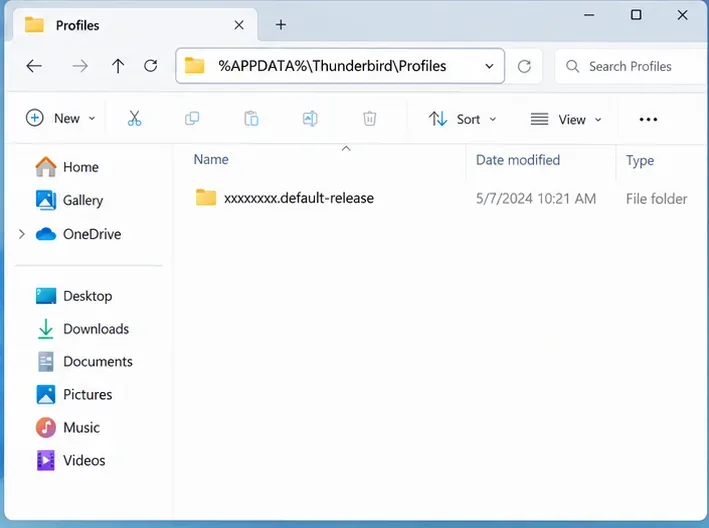This screenshot has width=709, height=528.
Task: Click the folder icon in the address bar
Action: (x=195, y=66)
